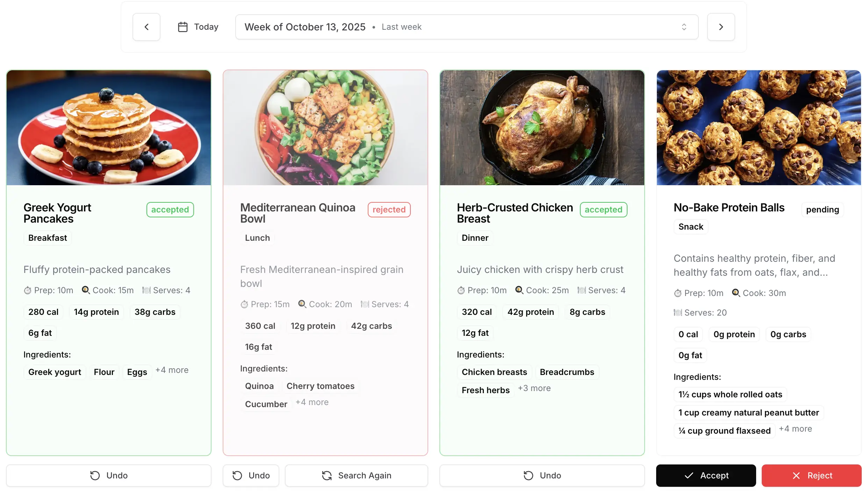The width and height of the screenshot is (868, 491).
Task: Click the refresh icon in Search Again
Action: click(x=327, y=475)
